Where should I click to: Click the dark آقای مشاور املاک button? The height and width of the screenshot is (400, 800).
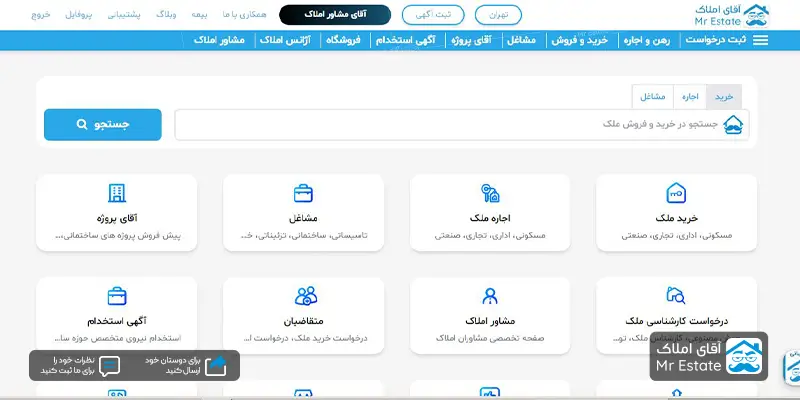point(335,15)
